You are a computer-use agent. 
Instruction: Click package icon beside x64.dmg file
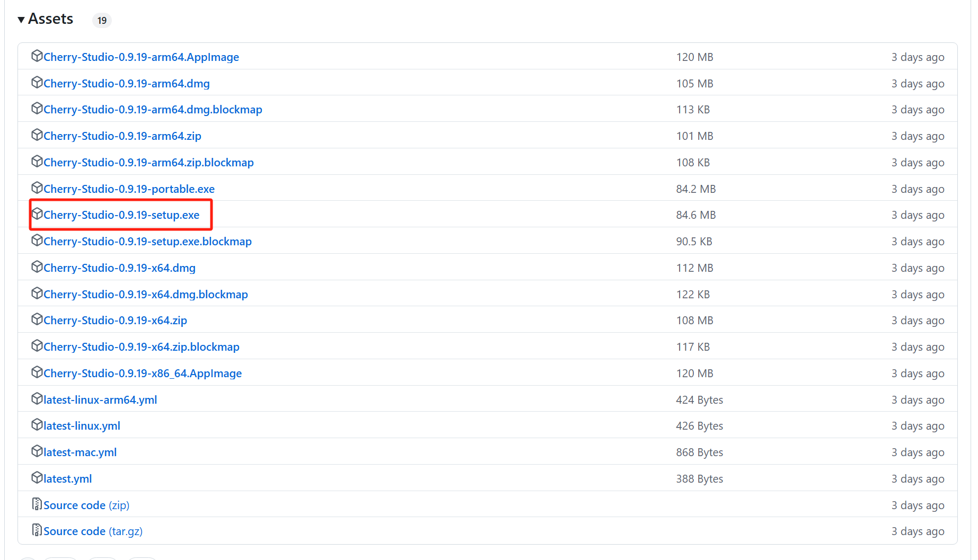tap(37, 266)
